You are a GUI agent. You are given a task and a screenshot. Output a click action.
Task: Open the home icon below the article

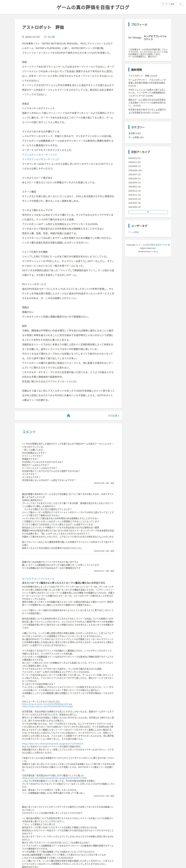68,415
